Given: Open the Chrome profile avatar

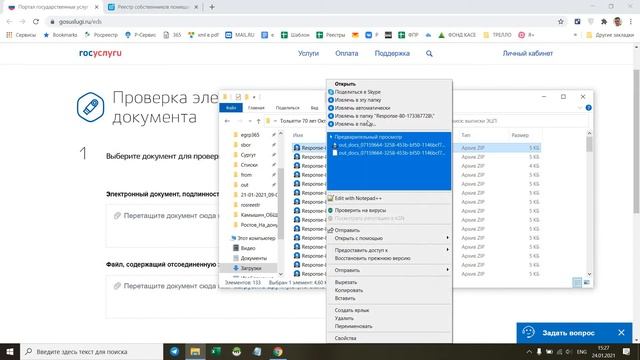Looking at the screenshot, I should (618, 22).
